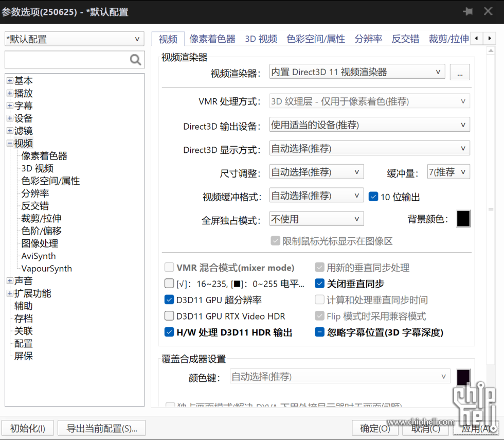This screenshot has height=440, width=504.
Task: Open the Direct3D 输出设备 dropdown
Action: pos(370,125)
